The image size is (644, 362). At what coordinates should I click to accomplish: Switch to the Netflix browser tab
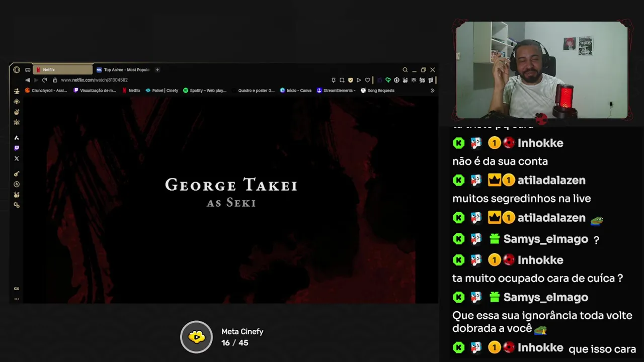63,70
